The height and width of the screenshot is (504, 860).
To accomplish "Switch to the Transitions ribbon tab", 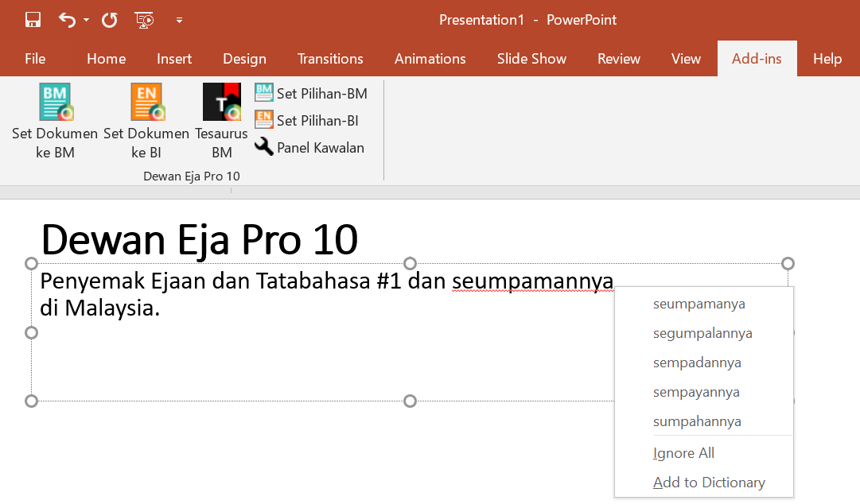I will (330, 59).
